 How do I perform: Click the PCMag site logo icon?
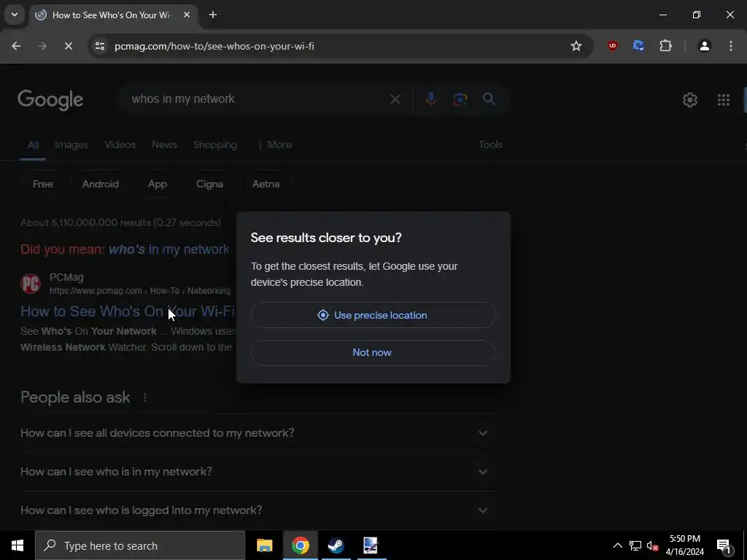click(31, 284)
